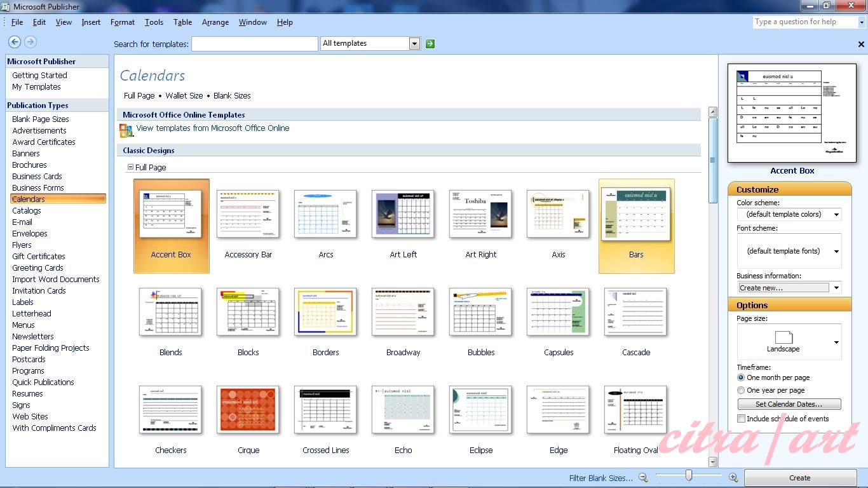Viewport: 868px width, 488px height.
Task: Click the Microsoft Publisher title bar icon
Action: 6,7
